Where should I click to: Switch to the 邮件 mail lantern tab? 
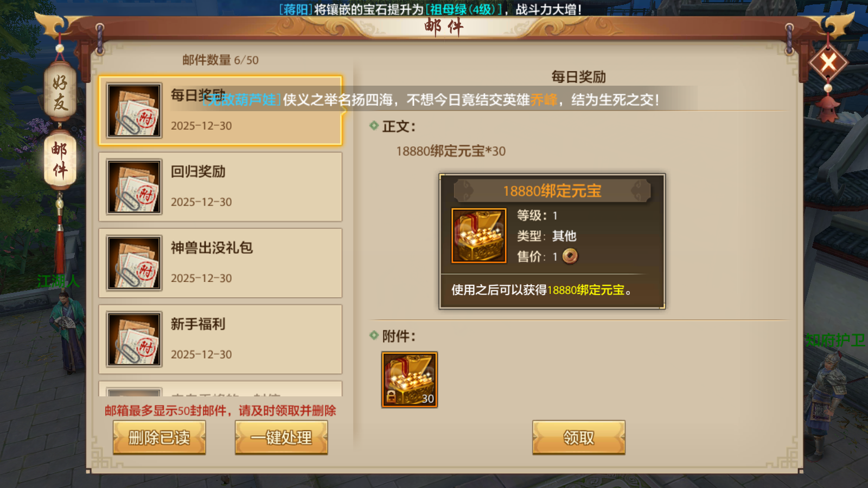(60, 160)
